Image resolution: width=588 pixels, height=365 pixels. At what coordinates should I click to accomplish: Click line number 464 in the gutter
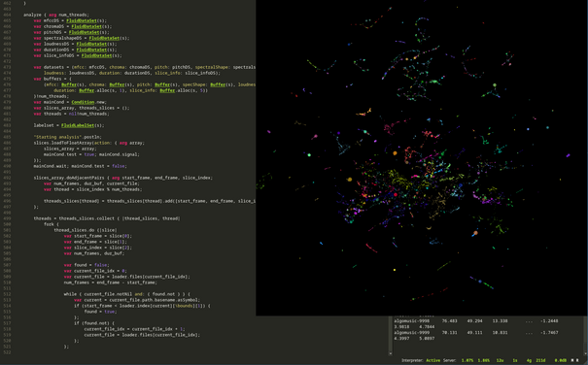point(7,15)
